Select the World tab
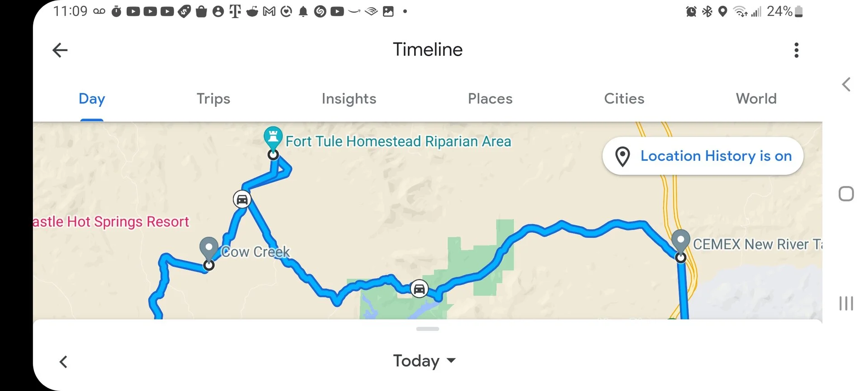 click(x=756, y=99)
